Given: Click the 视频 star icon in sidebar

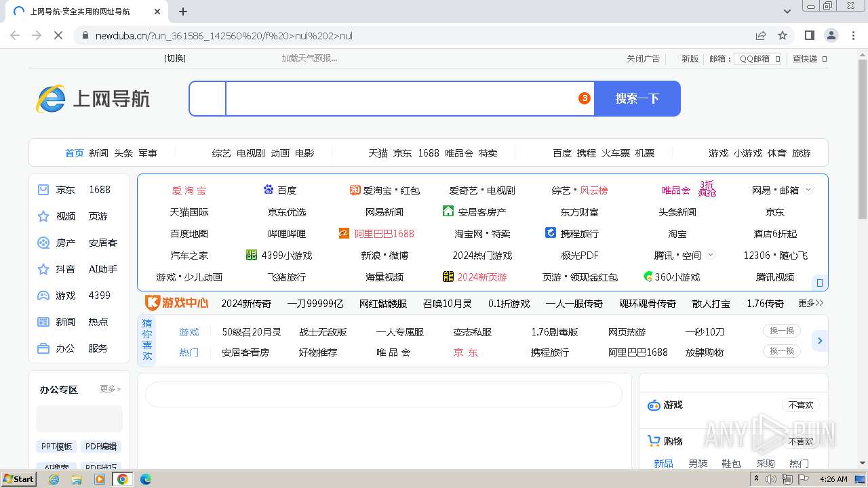Looking at the screenshot, I should tap(43, 216).
